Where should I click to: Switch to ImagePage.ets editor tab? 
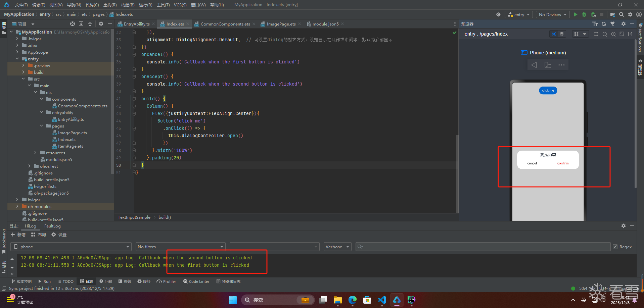point(281,24)
